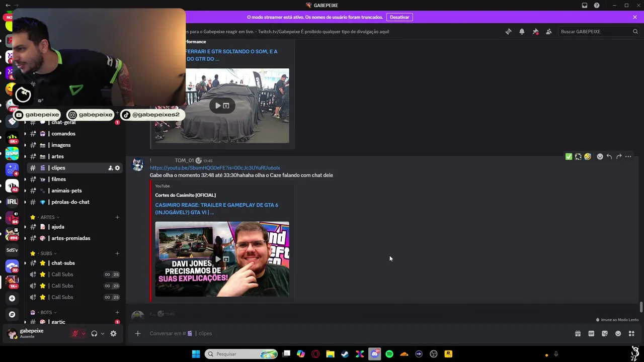Open Spotify from the taskbar
The image size is (644, 362).
(x=389, y=354)
